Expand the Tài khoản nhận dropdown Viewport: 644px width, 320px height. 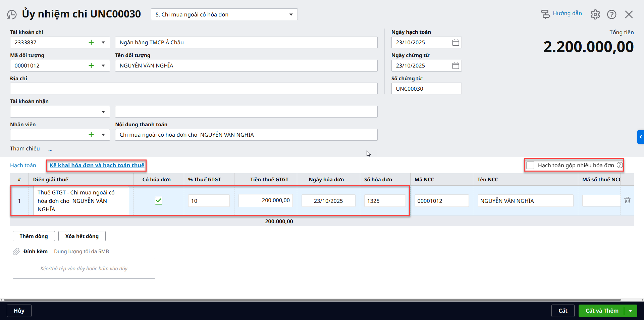point(103,112)
